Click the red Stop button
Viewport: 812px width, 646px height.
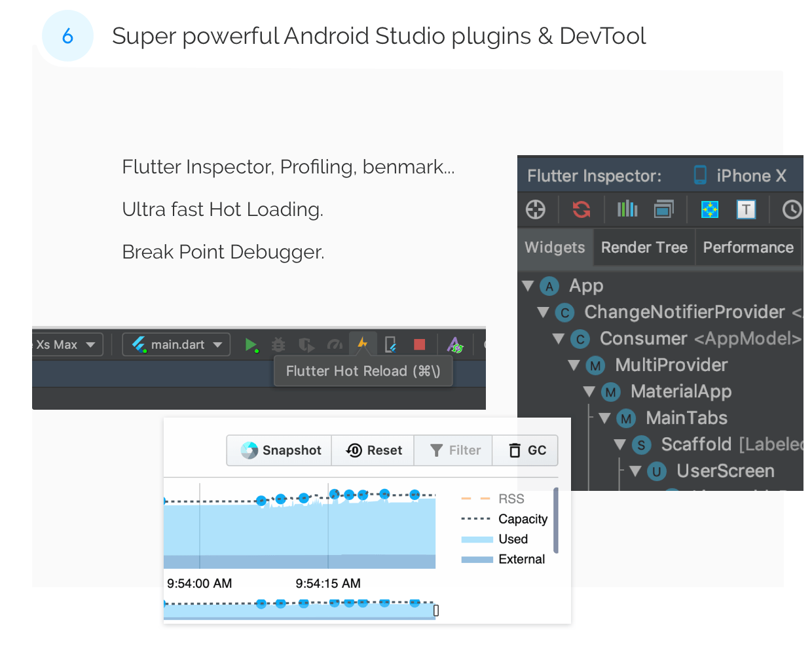[420, 344]
